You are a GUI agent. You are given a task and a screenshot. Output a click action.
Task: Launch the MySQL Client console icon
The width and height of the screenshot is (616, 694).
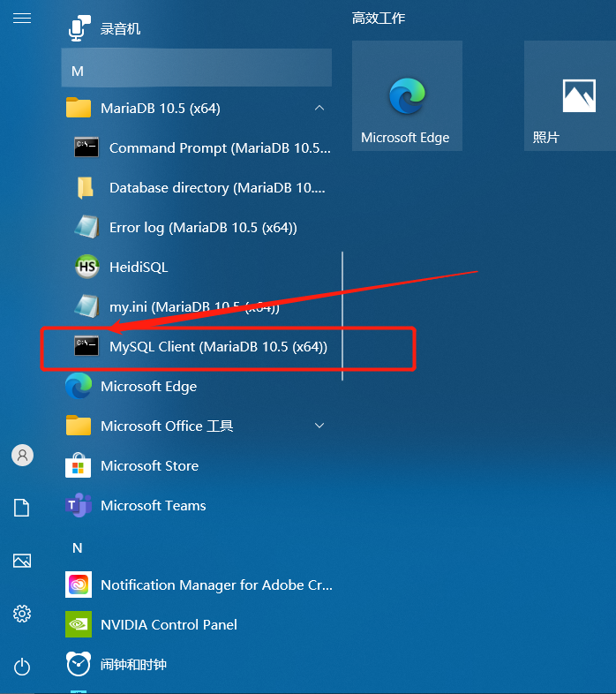[86, 346]
